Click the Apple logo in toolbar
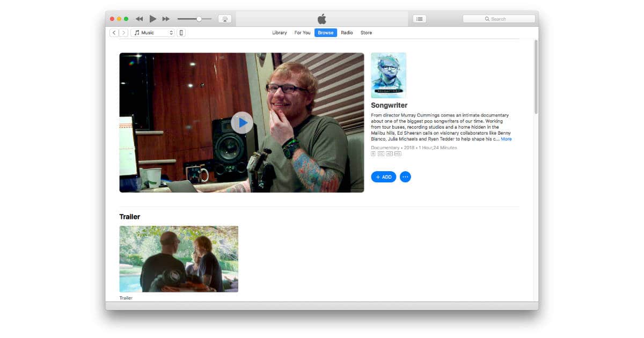The image size is (644, 338). coord(322,19)
